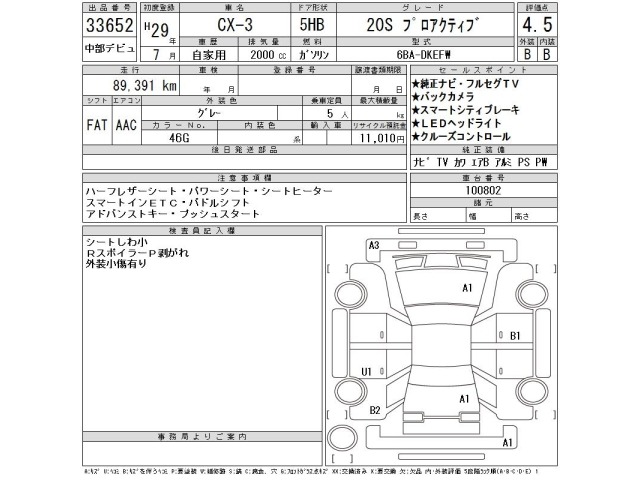The image size is (640, 480).
Task: Select the displacement value 2000 cc
Action: 268,55
